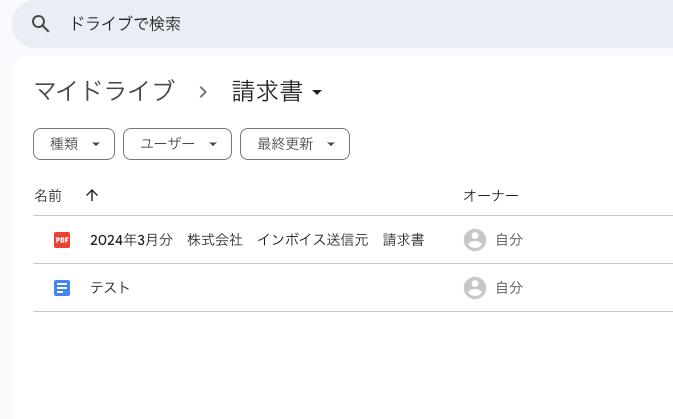Screen dimensions: 673x419
Task: Open the 最終更新 filter dropdown
Action: coord(294,144)
